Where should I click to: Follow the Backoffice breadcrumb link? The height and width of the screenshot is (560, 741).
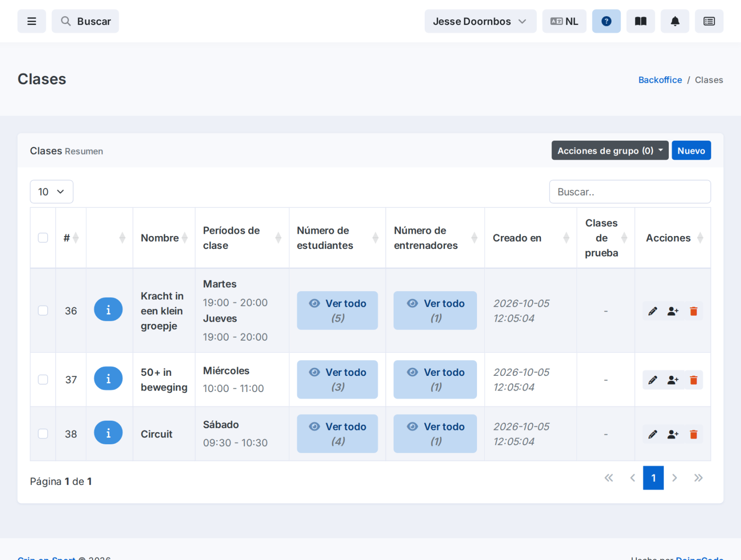(x=660, y=80)
